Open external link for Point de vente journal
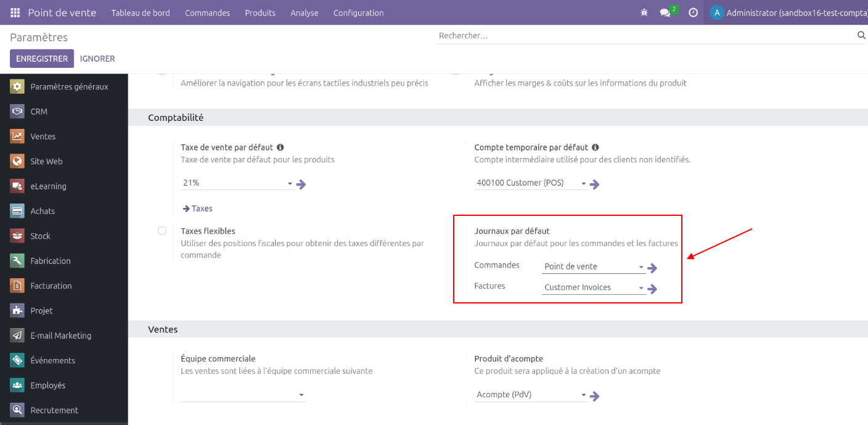 (653, 268)
